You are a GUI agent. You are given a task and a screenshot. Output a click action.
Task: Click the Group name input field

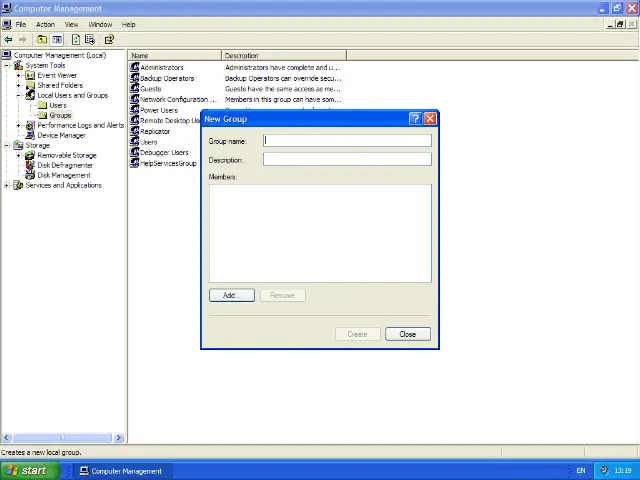(x=347, y=140)
